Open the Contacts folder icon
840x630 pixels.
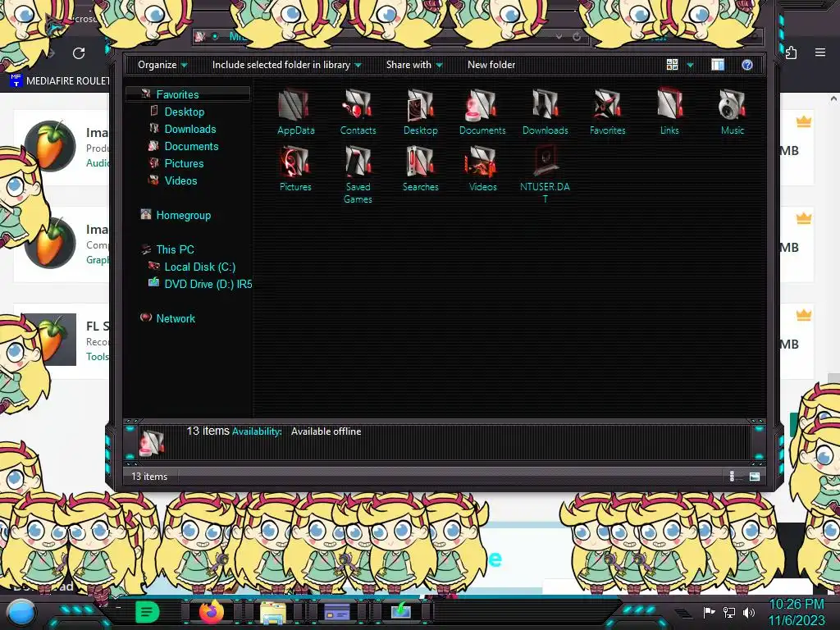[x=358, y=112]
